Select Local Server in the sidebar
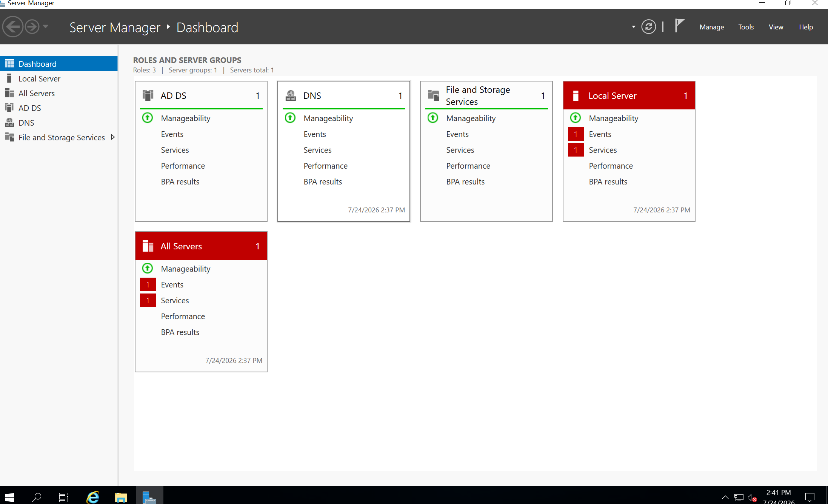 pyautogui.click(x=59, y=78)
